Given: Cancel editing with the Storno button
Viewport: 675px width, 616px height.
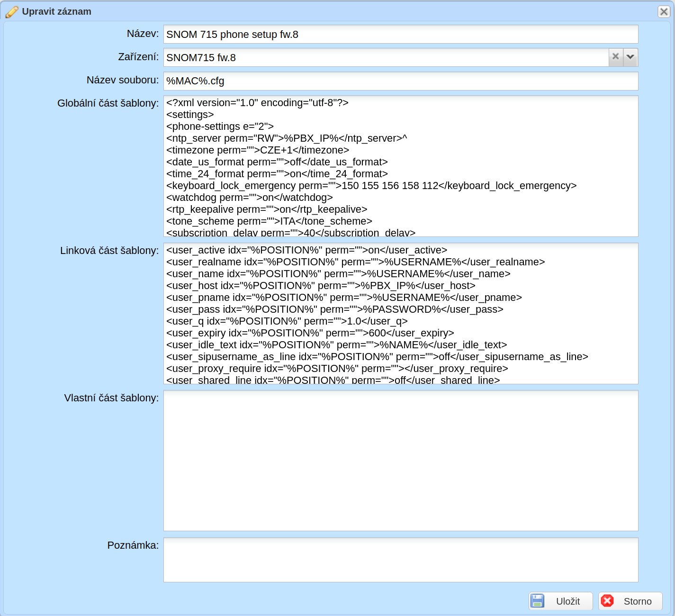Looking at the screenshot, I should click(x=630, y=601).
